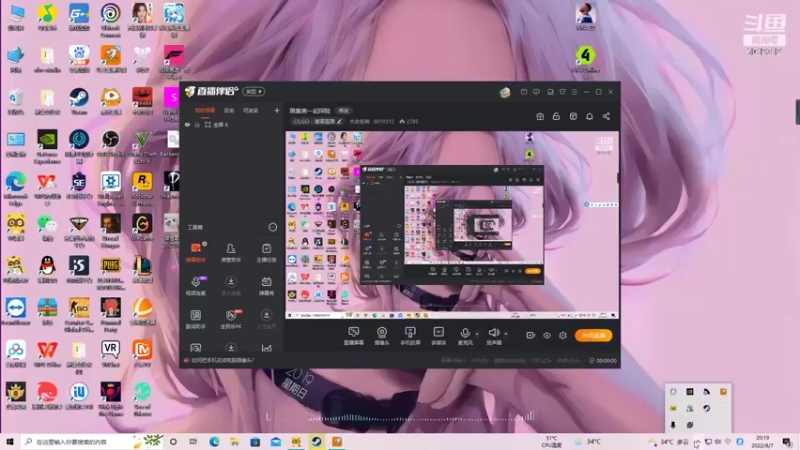800x450 pixels.
Task: Add a 直播屏幕 screen capture source
Action: click(354, 336)
